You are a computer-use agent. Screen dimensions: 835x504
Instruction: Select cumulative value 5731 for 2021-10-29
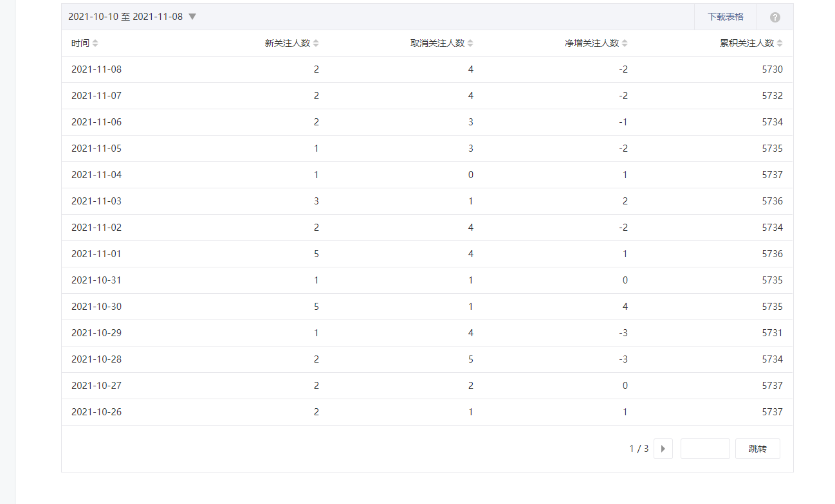772,333
